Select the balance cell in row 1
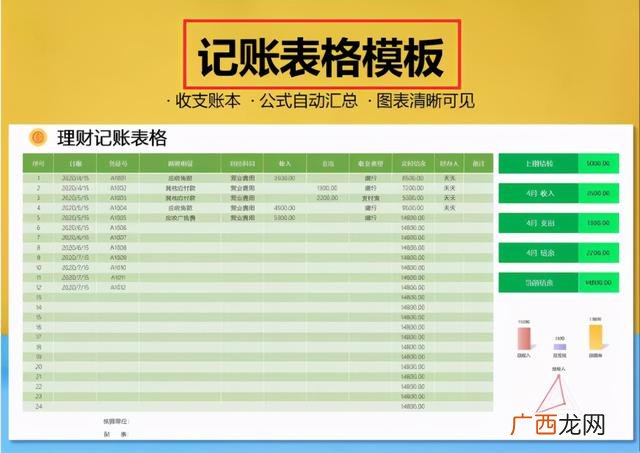 point(413,178)
